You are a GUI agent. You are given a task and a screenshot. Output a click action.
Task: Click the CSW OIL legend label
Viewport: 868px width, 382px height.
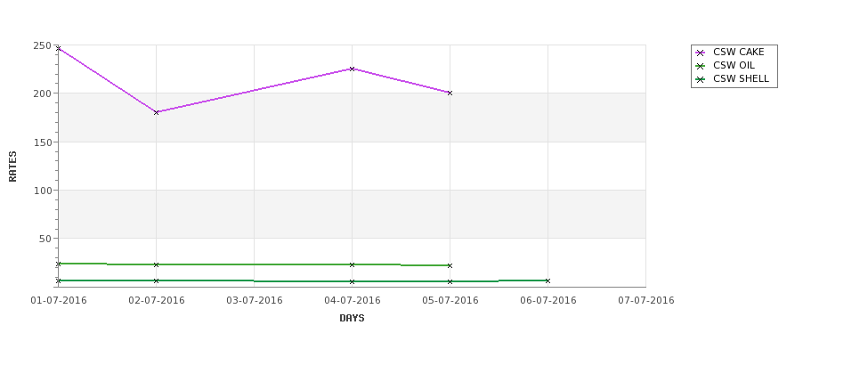point(734,65)
